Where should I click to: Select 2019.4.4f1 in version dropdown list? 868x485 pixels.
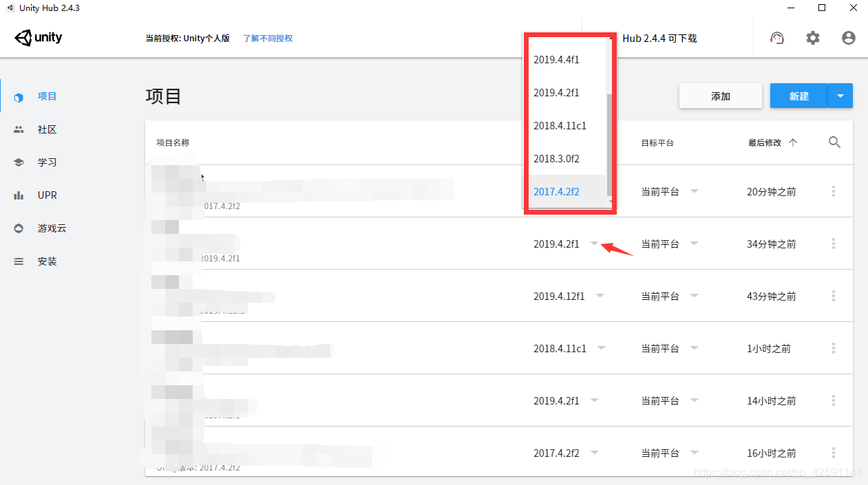point(564,60)
